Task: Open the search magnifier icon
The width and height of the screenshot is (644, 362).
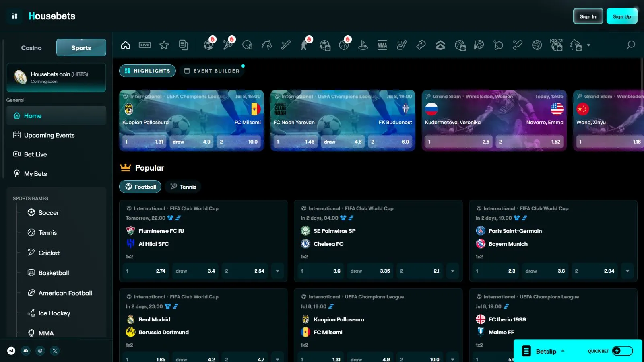Action: click(631, 45)
